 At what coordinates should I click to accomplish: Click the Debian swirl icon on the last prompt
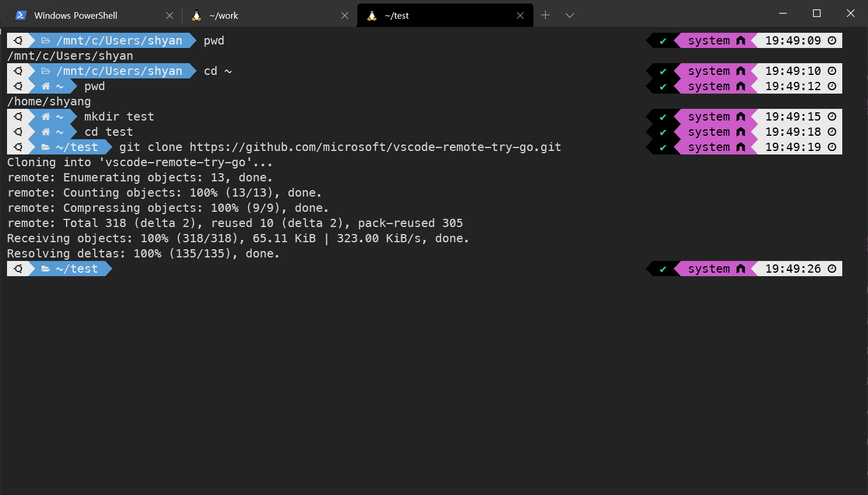(x=18, y=269)
